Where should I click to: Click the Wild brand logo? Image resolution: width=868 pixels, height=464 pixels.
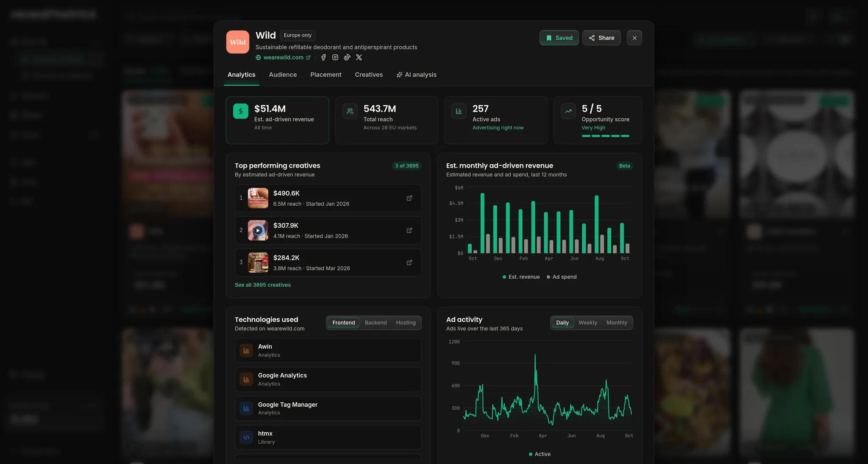(238, 42)
